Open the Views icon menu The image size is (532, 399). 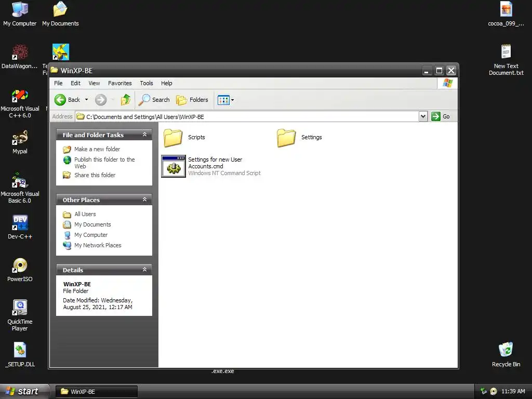pos(223,100)
